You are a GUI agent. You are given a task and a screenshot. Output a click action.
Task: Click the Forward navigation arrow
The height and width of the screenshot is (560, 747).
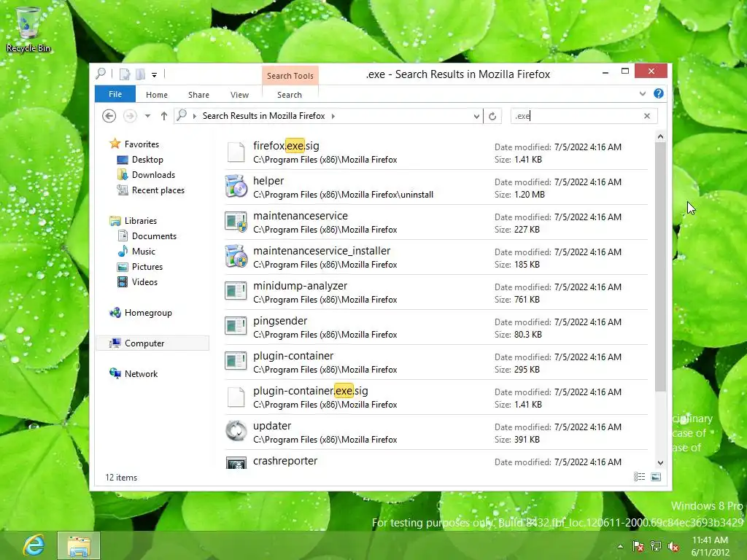pos(130,116)
